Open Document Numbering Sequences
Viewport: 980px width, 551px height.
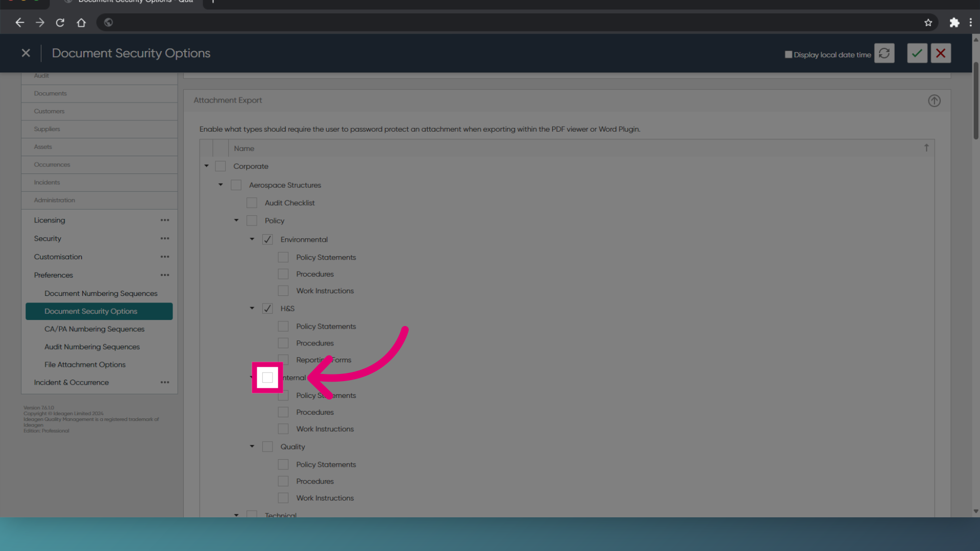click(x=101, y=293)
